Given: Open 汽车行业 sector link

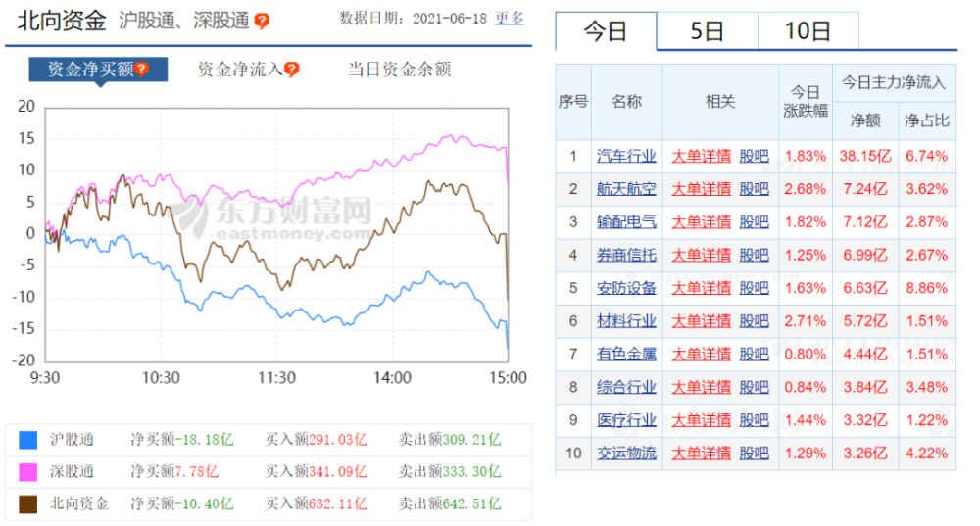Looking at the screenshot, I should click(626, 156).
